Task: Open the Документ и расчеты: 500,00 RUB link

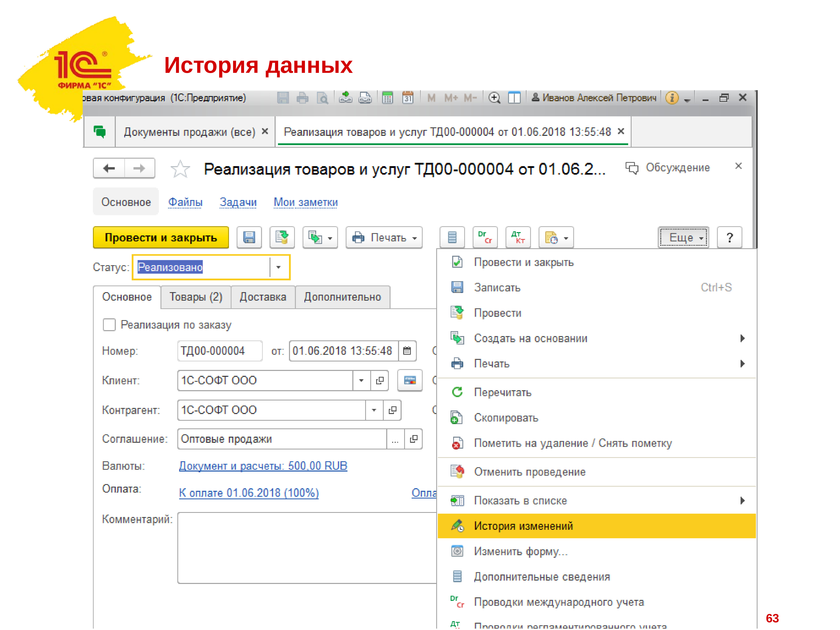Action: pyautogui.click(x=263, y=466)
